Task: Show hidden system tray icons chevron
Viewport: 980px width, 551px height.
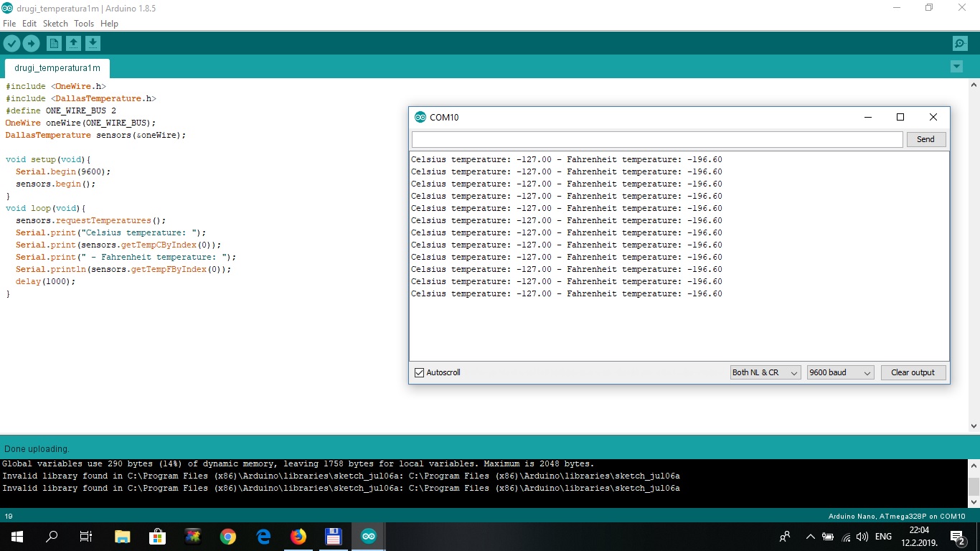Action: [x=810, y=537]
